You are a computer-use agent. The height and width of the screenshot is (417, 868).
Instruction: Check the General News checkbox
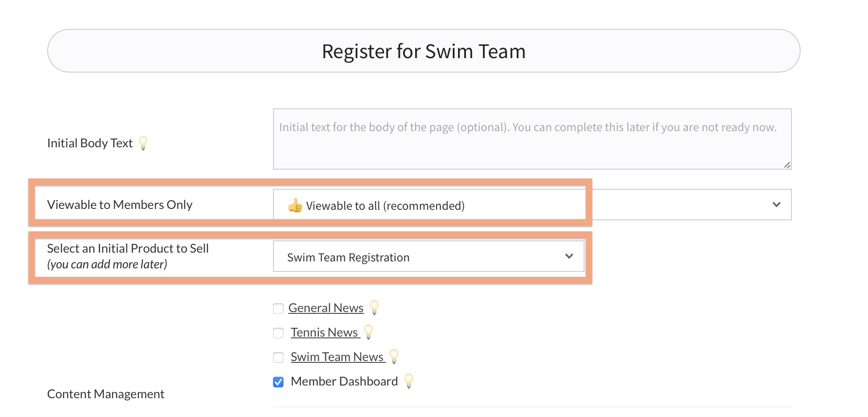point(278,309)
